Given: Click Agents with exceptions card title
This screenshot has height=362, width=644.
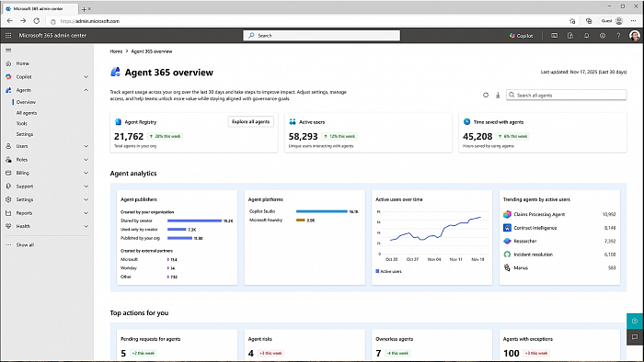Looking at the screenshot, I should [528, 339].
